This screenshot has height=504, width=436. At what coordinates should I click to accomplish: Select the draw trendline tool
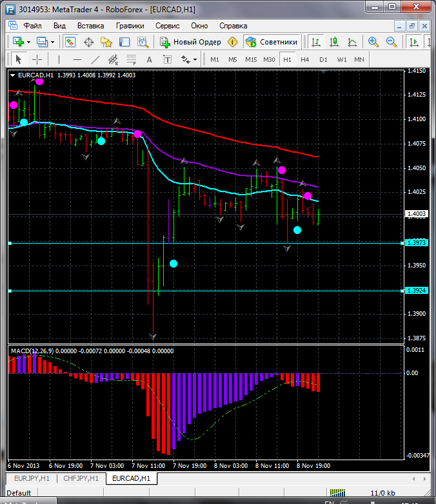point(95,59)
